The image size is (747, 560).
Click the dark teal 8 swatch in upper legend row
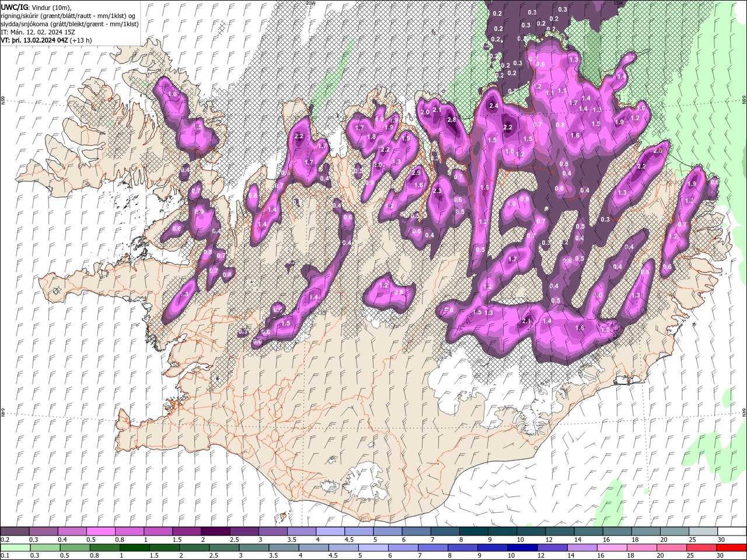(473, 531)
